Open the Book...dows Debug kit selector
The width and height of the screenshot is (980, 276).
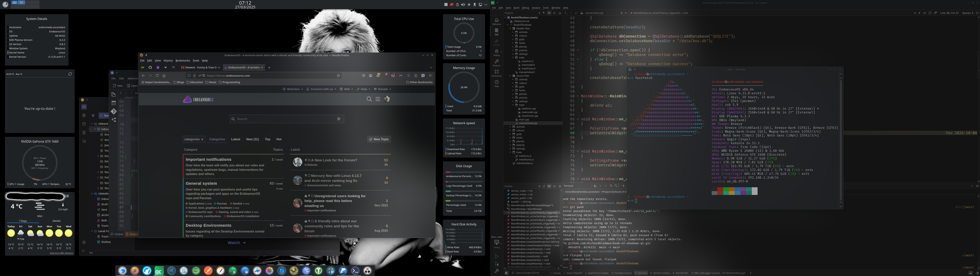(497, 242)
